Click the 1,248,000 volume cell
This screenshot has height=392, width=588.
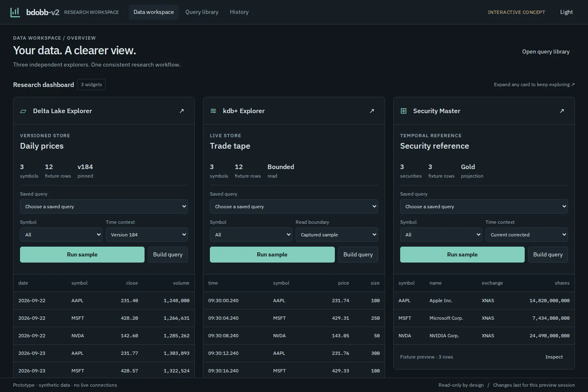tap(176, 301)
